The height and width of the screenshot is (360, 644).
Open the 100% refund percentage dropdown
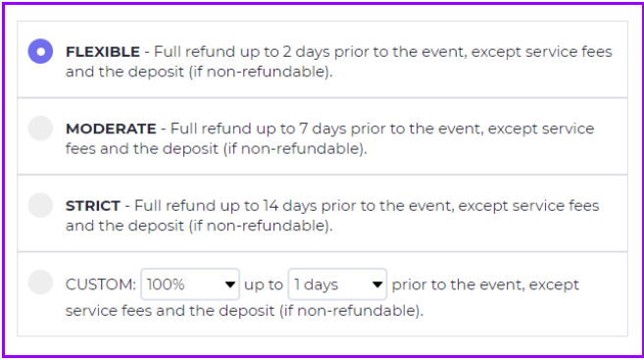(190, 284)
